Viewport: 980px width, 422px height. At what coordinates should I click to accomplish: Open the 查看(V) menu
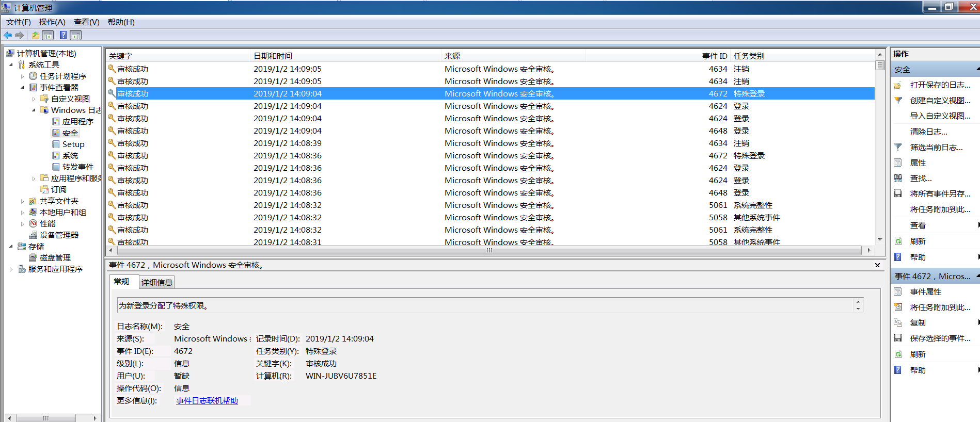tap(87, 22)
